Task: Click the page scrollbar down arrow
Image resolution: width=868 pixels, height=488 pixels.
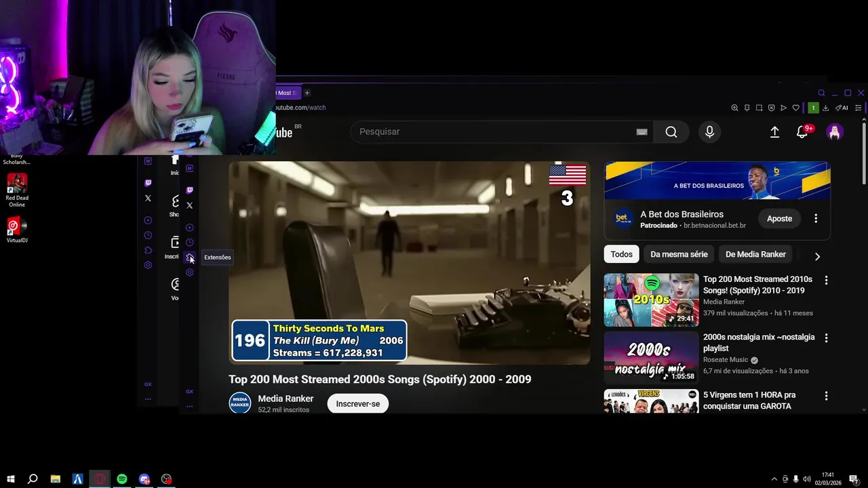Action: pos(863,409)
